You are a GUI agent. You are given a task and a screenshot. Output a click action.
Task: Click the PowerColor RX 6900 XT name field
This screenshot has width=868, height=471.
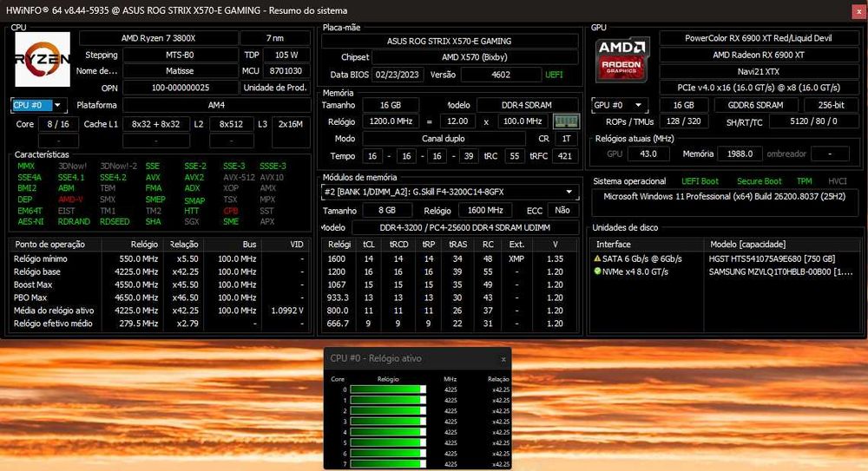tap(759, 38)
